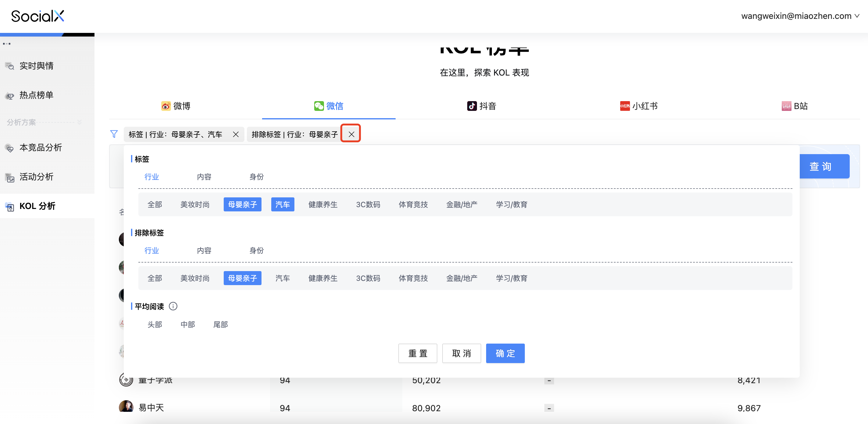Click the 实时舆情 sidebar icon
The width and height of the screenshot is (868, 424).
(10, 66)
